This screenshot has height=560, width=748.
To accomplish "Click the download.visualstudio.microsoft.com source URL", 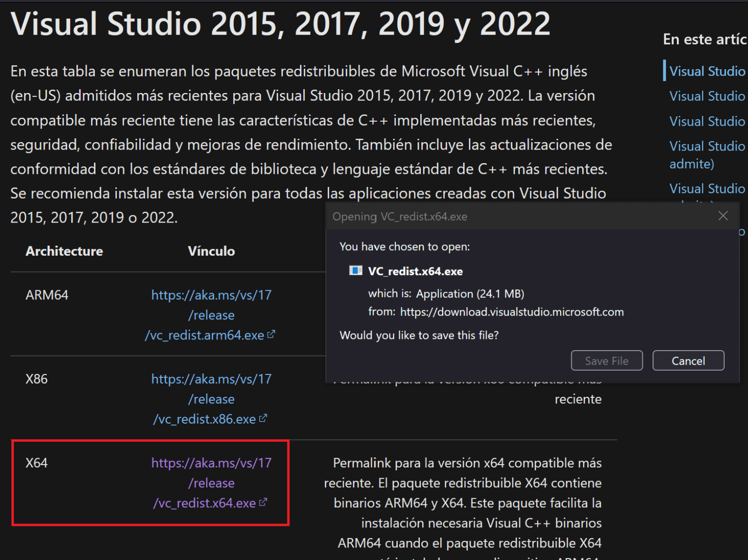I will pyautogui.click(x=511, y=312).
